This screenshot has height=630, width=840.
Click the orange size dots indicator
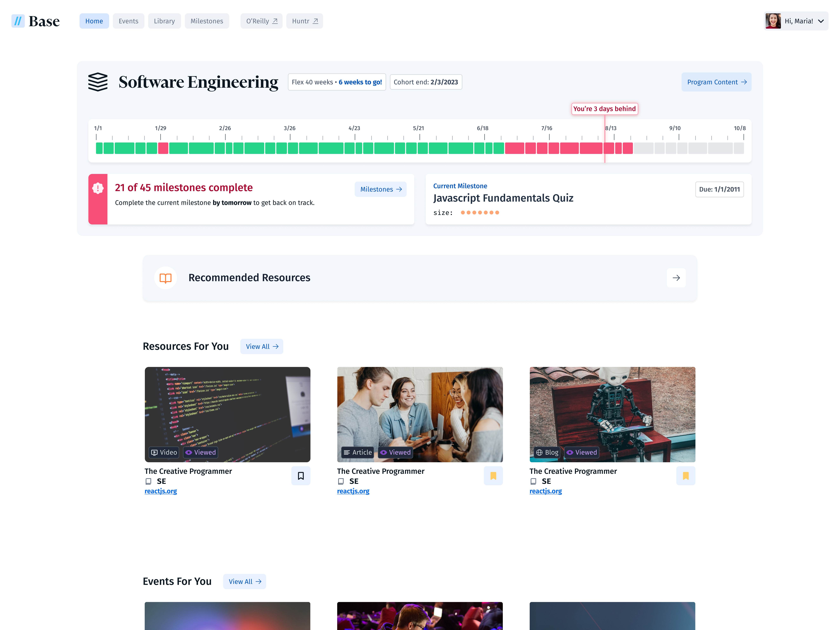480,213
